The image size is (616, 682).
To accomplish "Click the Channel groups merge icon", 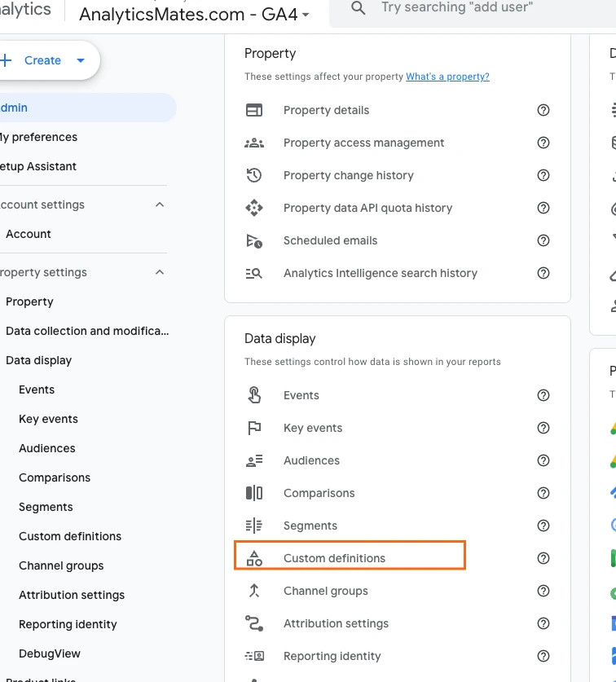I will click(x=254, y=591).
